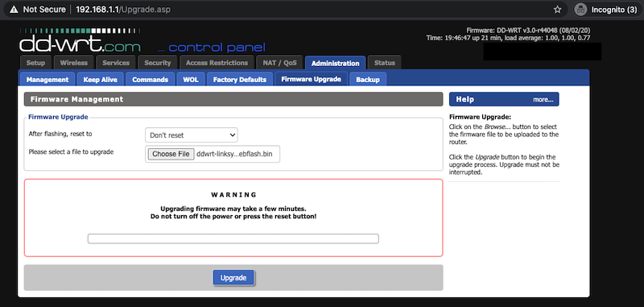Viewport: 644px width, 307px height.
Task: Open the Access Restrictions tab
Action: (217, 63)
